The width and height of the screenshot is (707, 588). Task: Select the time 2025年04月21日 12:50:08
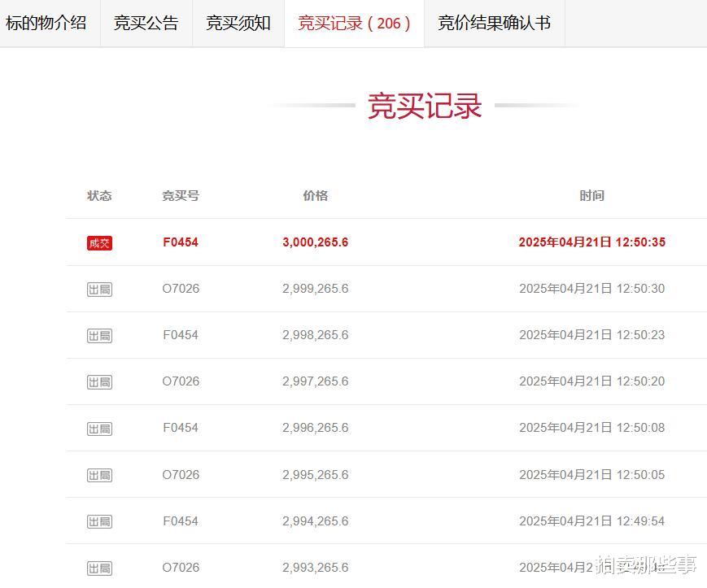tap(591, 428)
